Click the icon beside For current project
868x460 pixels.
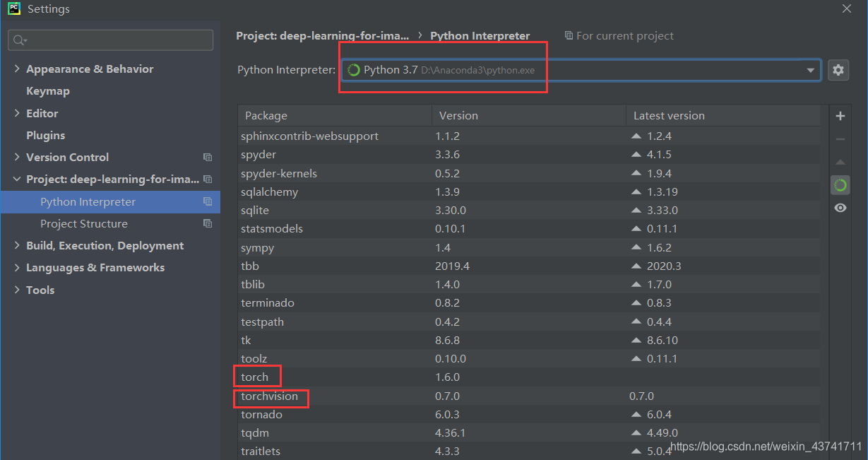(569, 35)
